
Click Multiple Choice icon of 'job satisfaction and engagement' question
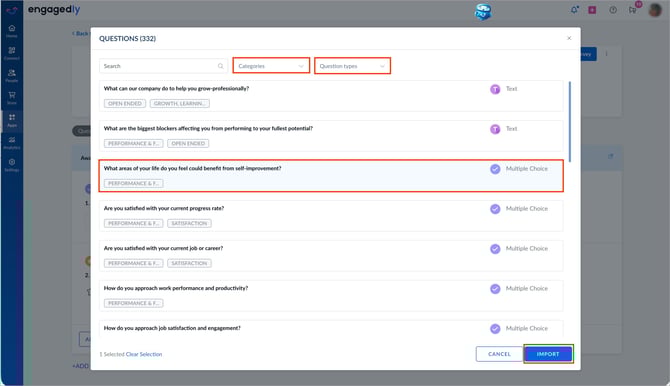(x=495, y=329)
